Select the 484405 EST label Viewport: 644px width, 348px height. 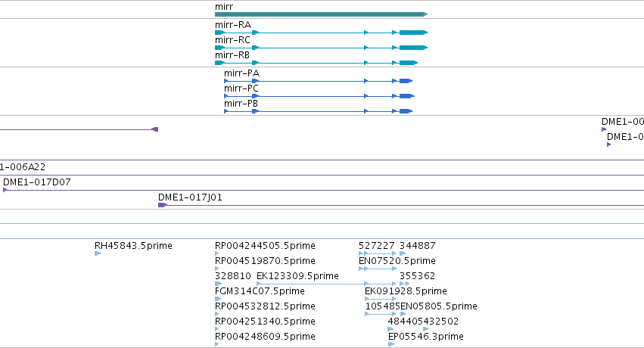click(406, 322)
